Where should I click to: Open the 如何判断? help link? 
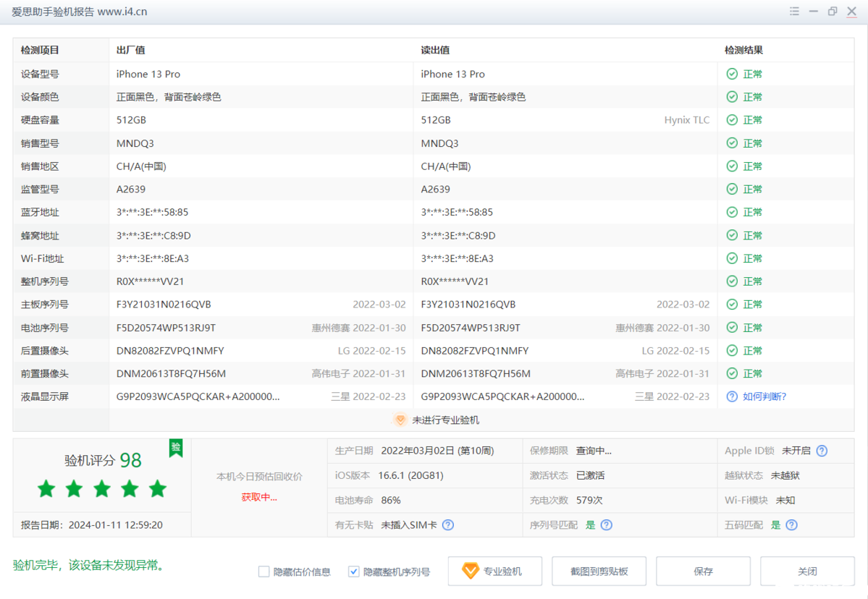(x=764, y=396)
